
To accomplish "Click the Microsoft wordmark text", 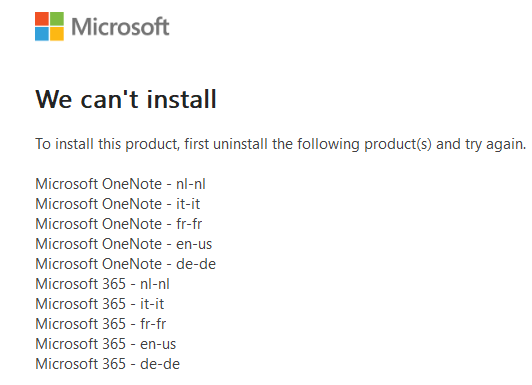I will (x=120, y=27).
